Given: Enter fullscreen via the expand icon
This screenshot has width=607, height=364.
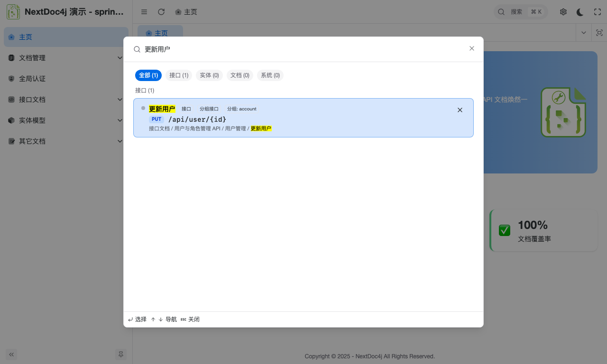Looking at the screenshot, I should [x=598, y=12].
